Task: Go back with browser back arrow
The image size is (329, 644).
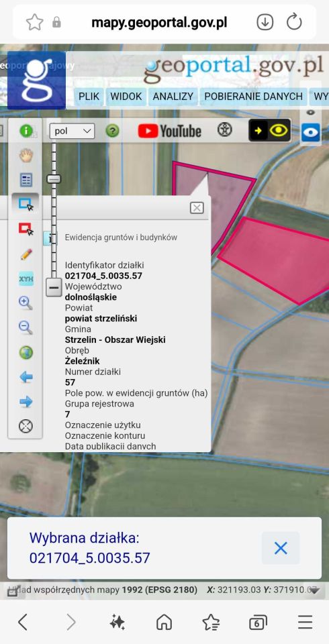Action: point(23,623)
